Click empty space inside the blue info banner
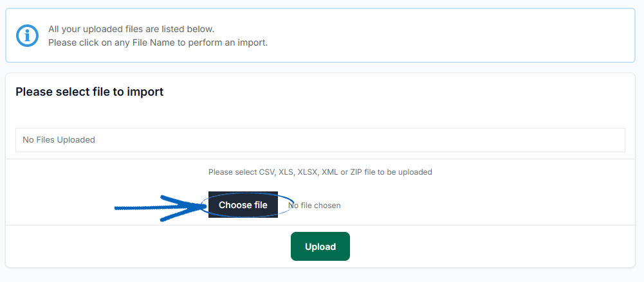The image size is (644, 282). 452,36
